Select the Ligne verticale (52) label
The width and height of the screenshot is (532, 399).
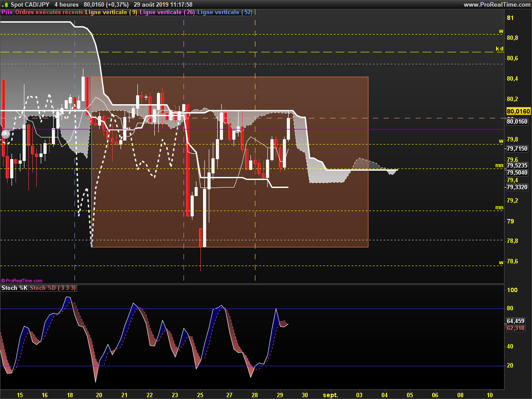[225, 12]
